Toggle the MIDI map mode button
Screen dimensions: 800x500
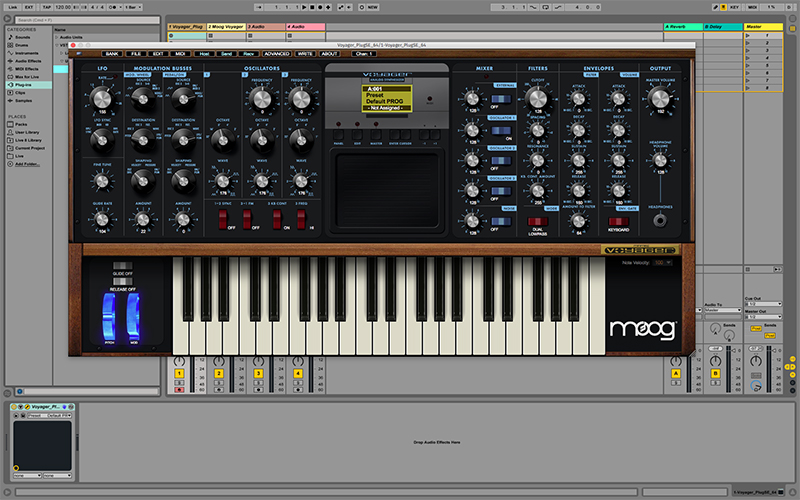(x=753, y=7)
